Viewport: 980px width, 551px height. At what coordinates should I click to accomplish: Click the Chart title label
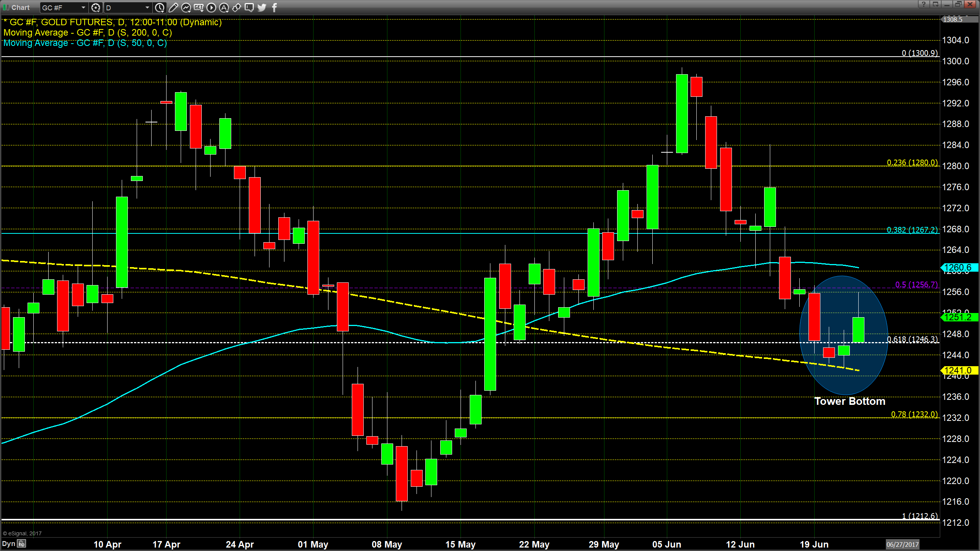[21, 7]
